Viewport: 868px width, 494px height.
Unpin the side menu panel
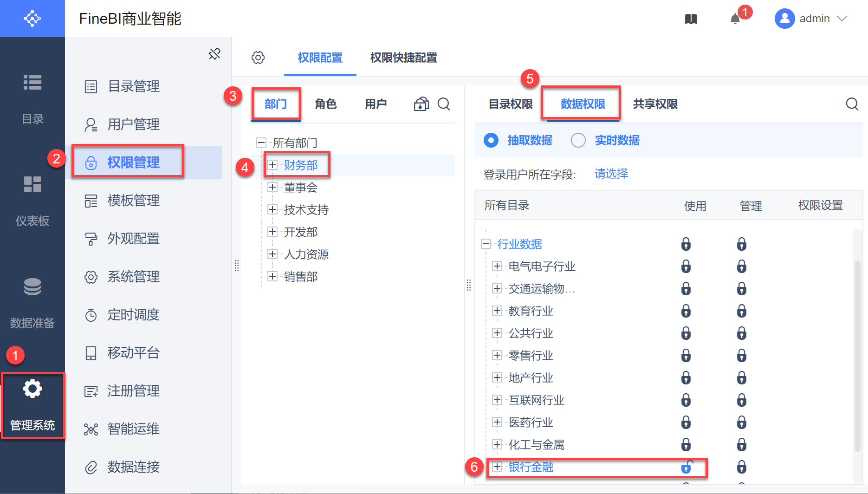tap(214, 54)
